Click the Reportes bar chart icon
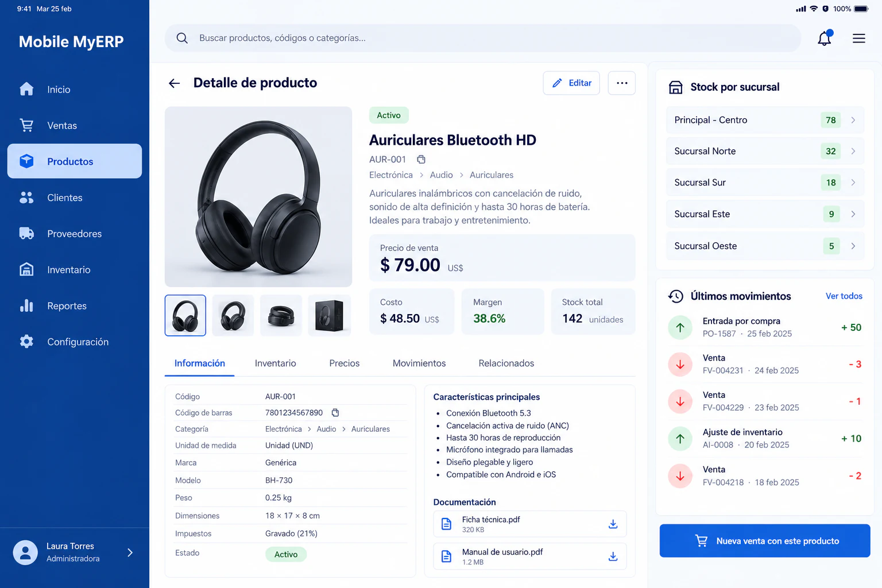Viewport: 882px width, 588px height. [x=26, y=305]
